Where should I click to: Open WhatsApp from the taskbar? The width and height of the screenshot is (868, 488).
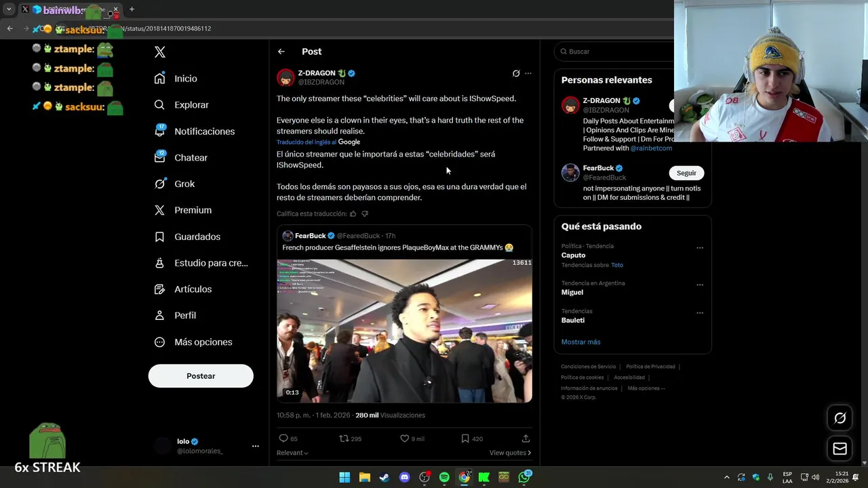[524, 477]
